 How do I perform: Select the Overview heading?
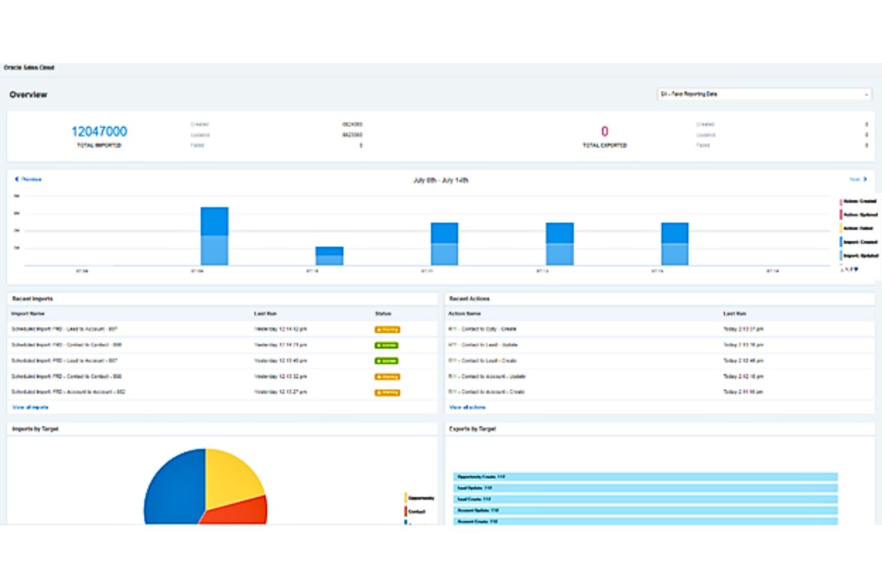click(x=29, y=94)
